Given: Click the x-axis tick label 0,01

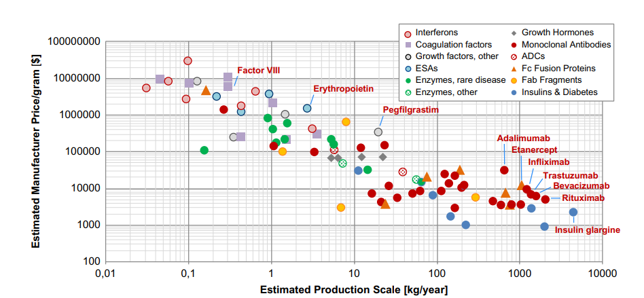Looking at the screenshot, I should coord(105,272).
